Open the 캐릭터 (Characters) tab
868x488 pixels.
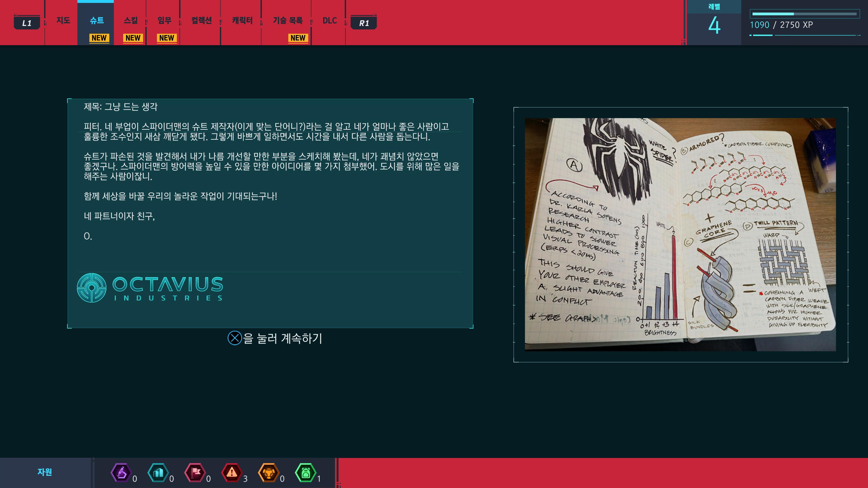tap(242, 21)
